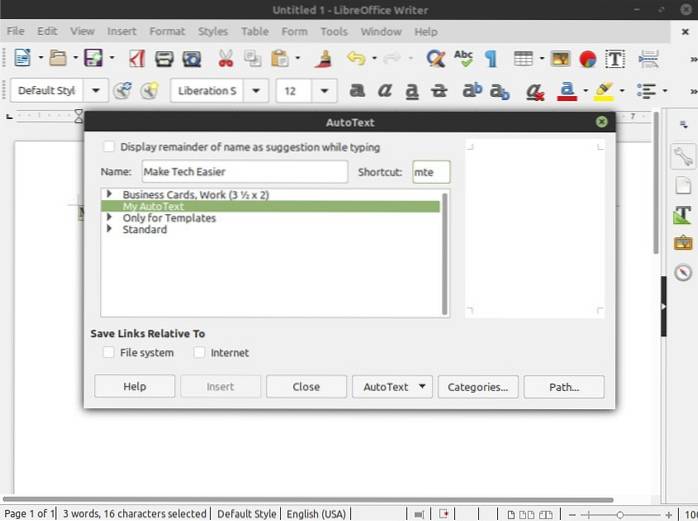Click the Open folder icon
Image resolution: width=698 pixels, height=521 pixels.
click(58, 58)
